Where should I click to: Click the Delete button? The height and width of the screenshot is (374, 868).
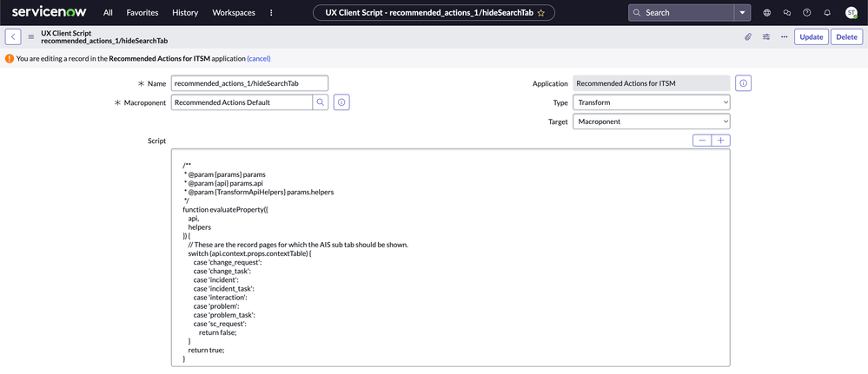pyautogui.click(x=846, y=37)
